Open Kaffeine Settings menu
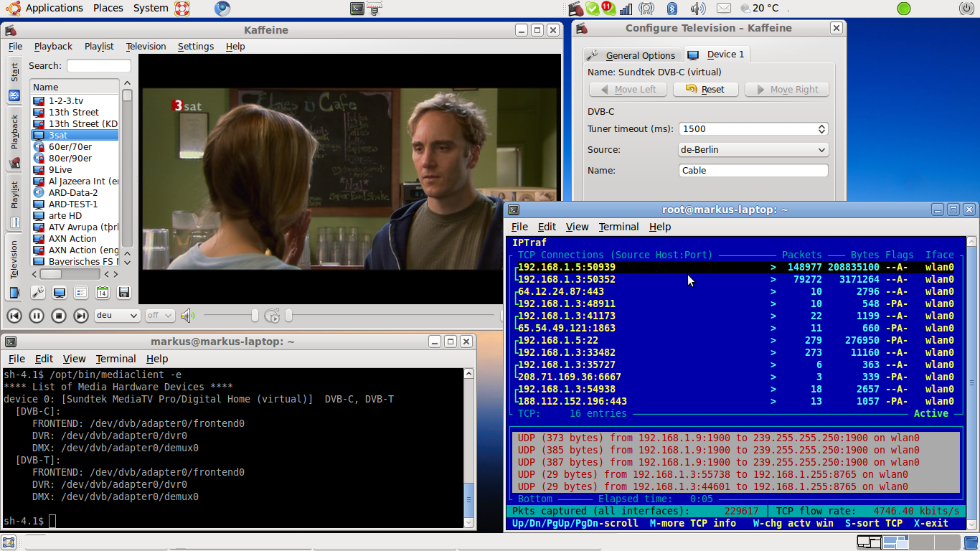 [x=196, y=46]
